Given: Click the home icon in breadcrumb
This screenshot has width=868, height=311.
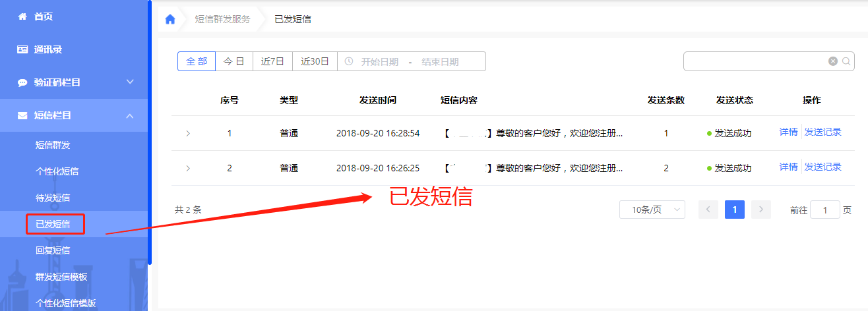Looking at the screenshot, I should (x=170, y=19).
